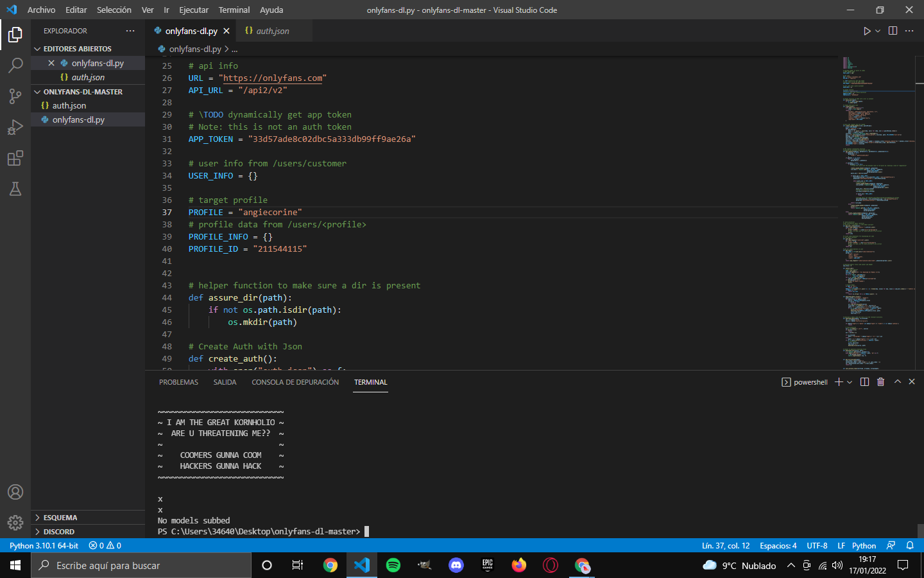Split the terminal panel
The width and height of the screenshot is (924, 578).
click(864, 382)
